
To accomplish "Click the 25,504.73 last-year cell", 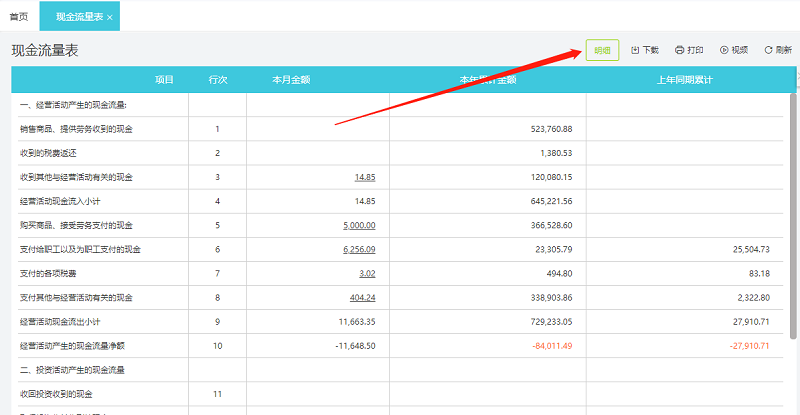I will pyautogui.click(x=751, y=249).
